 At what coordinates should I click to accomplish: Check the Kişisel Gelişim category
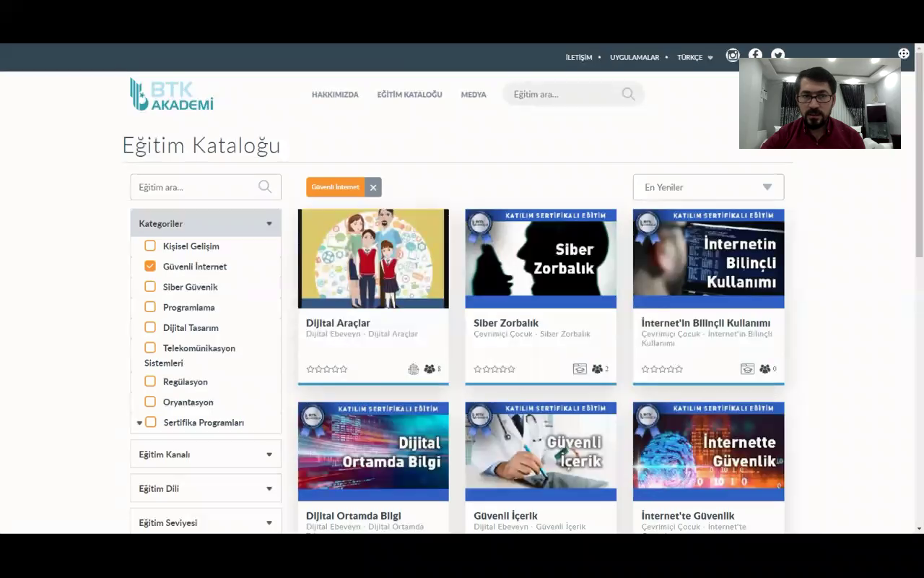pos(150,246)
